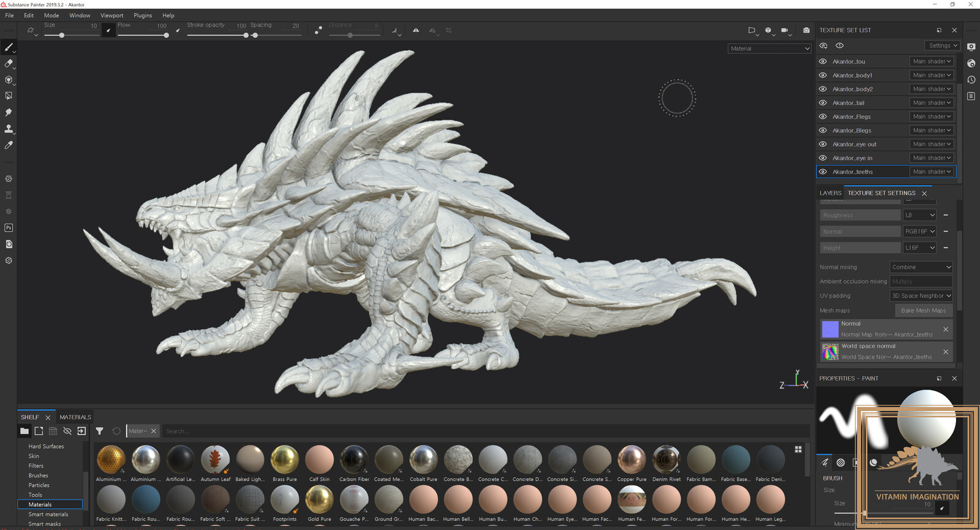This screenshot has width=980, height=530.
Task: Undock the Texture Set List panel
Action: 939,30
